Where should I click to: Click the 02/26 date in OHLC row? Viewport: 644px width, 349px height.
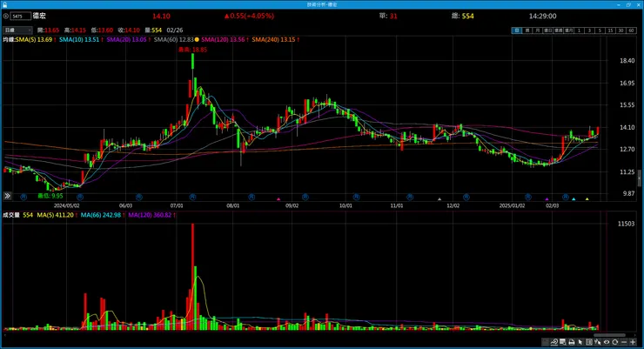coord(175,30)
